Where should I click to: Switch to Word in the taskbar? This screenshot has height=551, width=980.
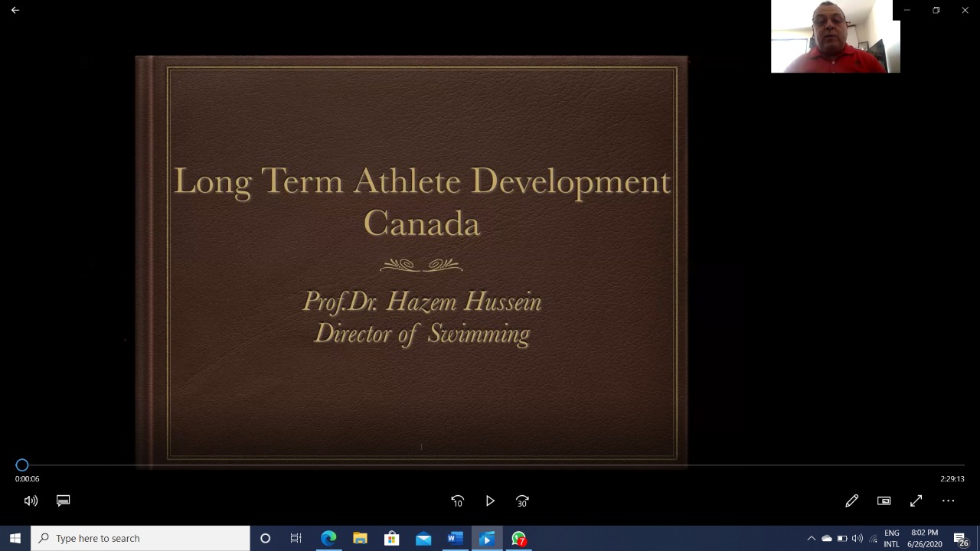455,538
